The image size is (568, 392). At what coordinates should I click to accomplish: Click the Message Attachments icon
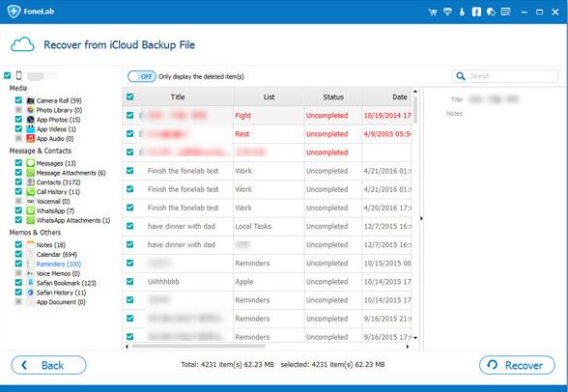31,173
